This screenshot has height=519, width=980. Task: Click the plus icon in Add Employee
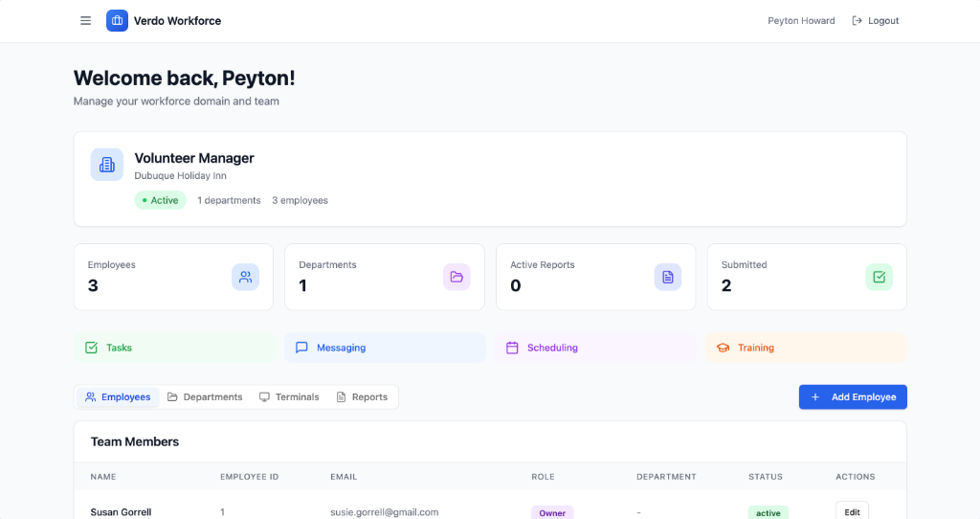[x=815, y=397]
